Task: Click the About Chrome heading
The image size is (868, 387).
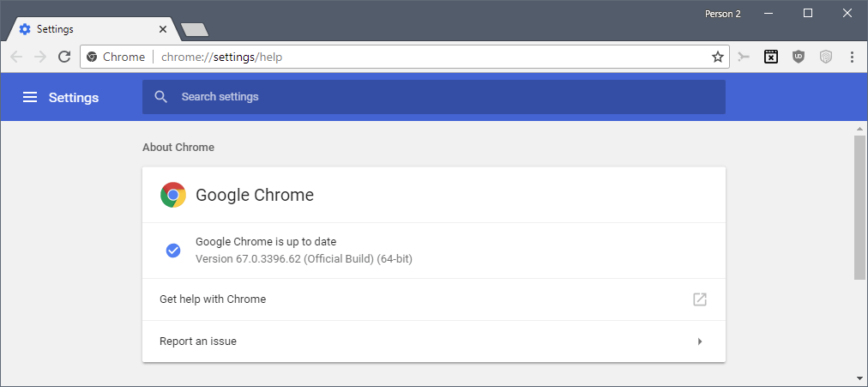Action: pos(178,148)
